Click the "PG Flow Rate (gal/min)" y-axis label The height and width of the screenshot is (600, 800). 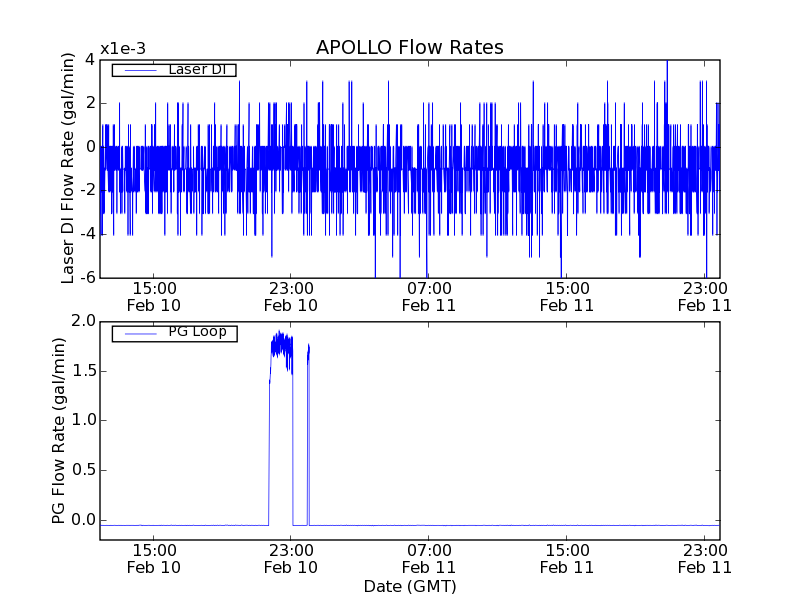pos(59,431)
